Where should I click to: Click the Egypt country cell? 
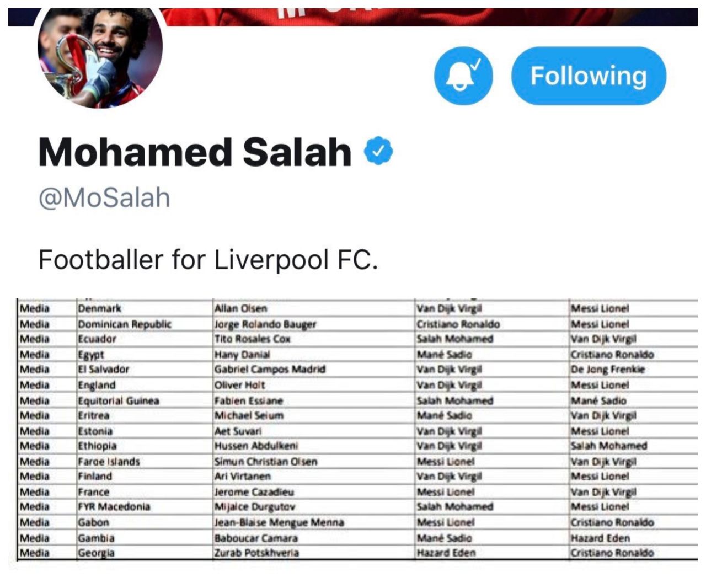(x=144, y=355)
